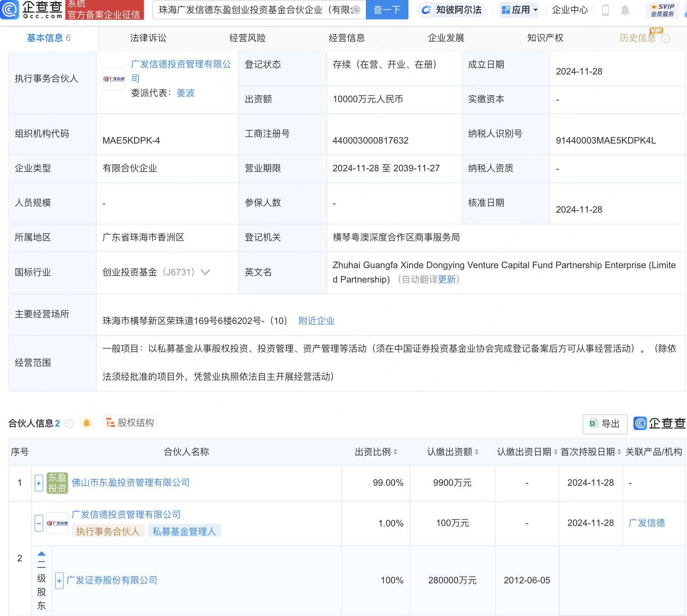Click the orange bell monitor icon

pyautogui.click(x=87, y=423)
